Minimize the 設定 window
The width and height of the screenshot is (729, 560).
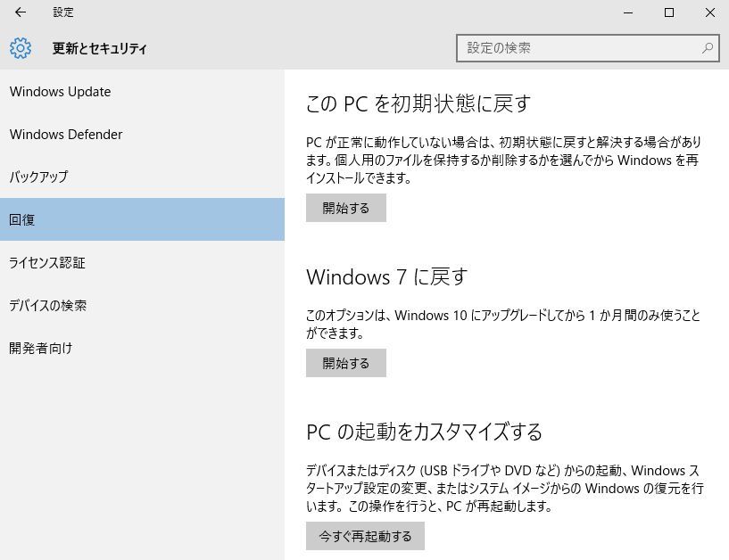coord(628,12)
